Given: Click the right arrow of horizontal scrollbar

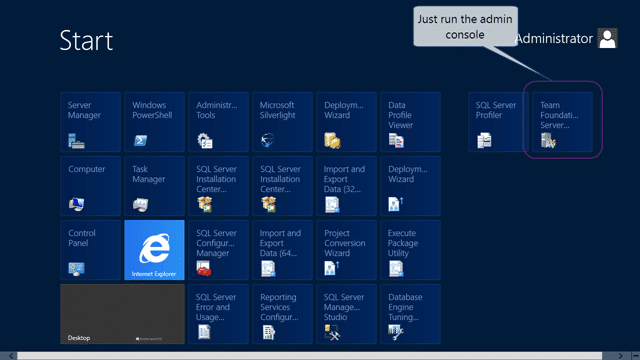Looking at the screenshot, I should 620,356.
